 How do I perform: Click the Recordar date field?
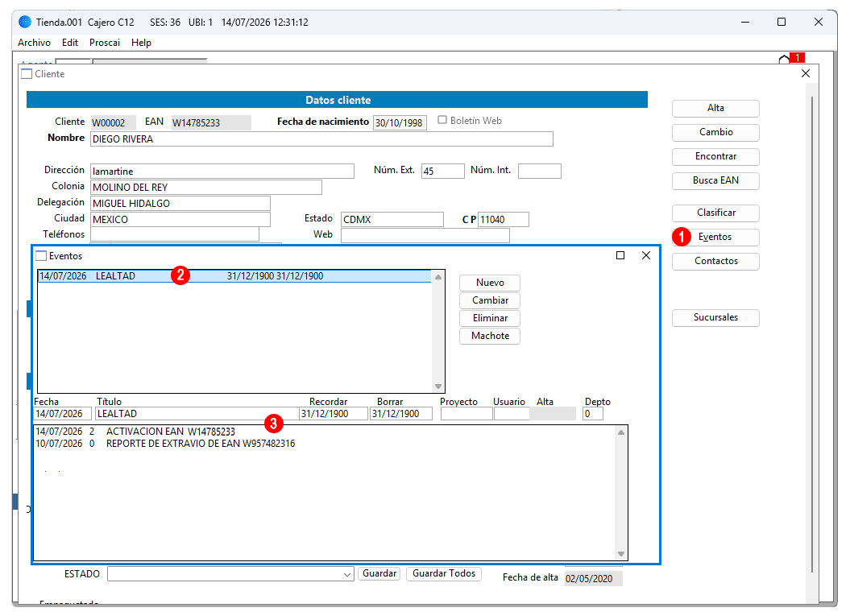[334, 414]
